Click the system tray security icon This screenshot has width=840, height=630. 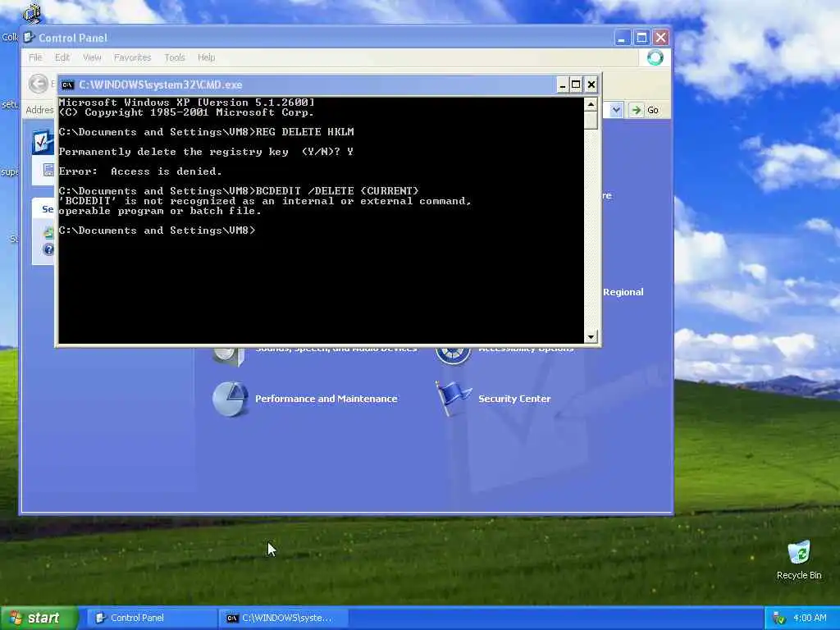(x=779, y=619)
